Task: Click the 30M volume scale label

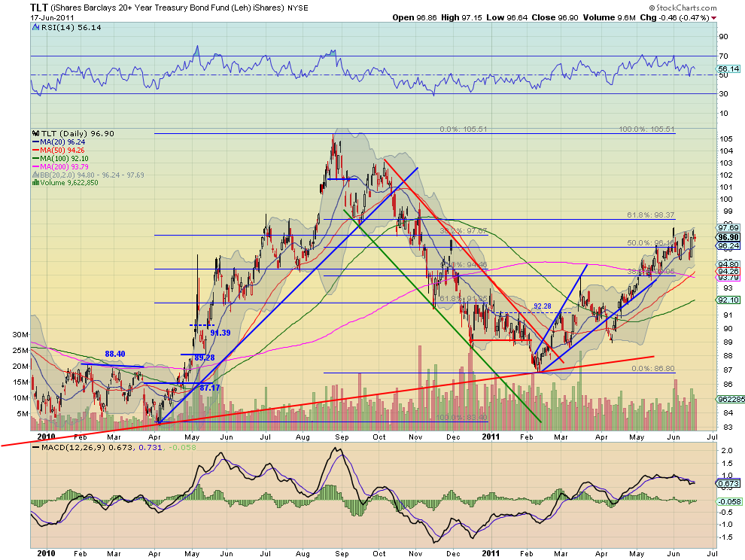Action: coord(20,335)
